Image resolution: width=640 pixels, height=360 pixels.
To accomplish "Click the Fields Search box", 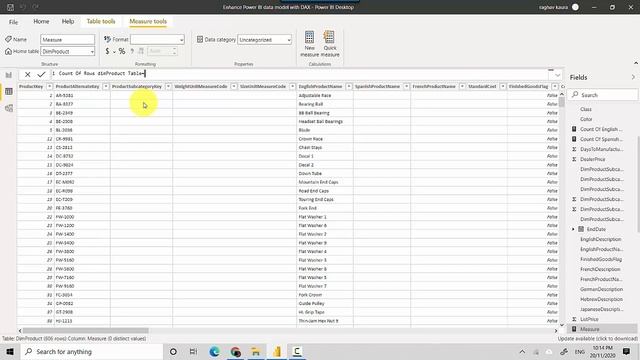I will pos(602,95).
